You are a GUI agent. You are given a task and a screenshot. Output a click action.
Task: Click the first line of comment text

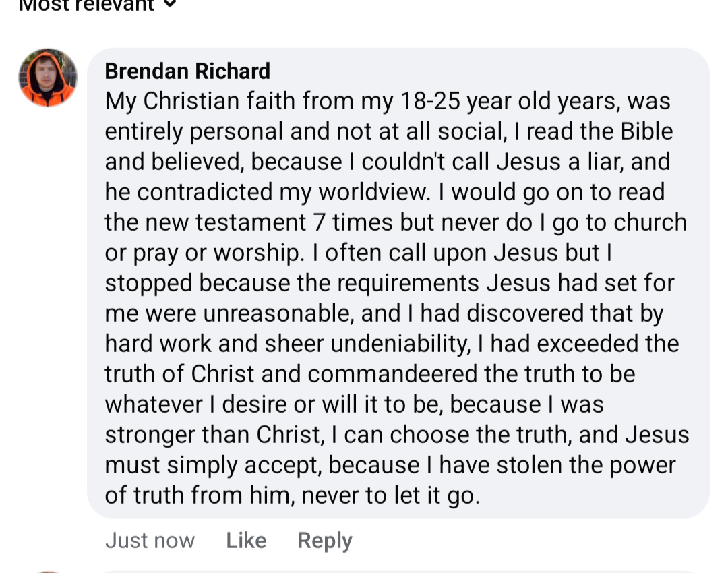(x=388, y=101)
